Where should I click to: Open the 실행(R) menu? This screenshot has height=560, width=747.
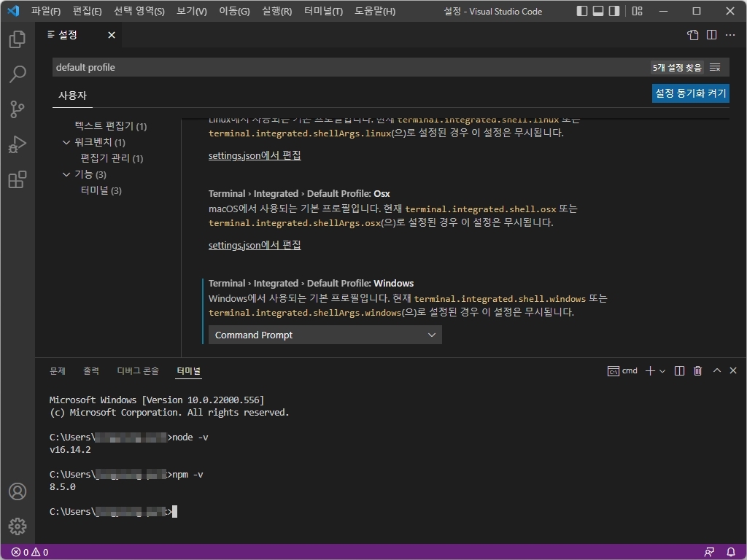(x=276, y=11)
